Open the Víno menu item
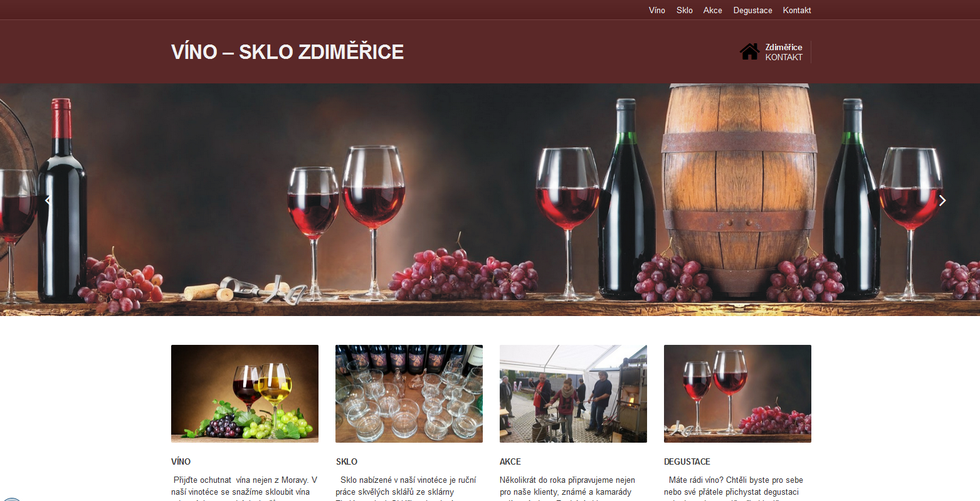This screenshot has width=980, height=501. (657, 10)
